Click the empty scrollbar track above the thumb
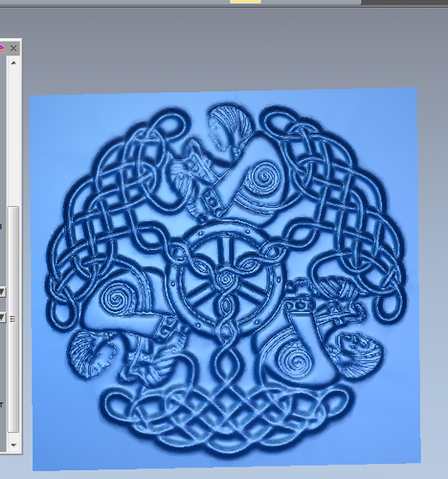The width and height of the screenshot is (448, 479). (13, 137)
